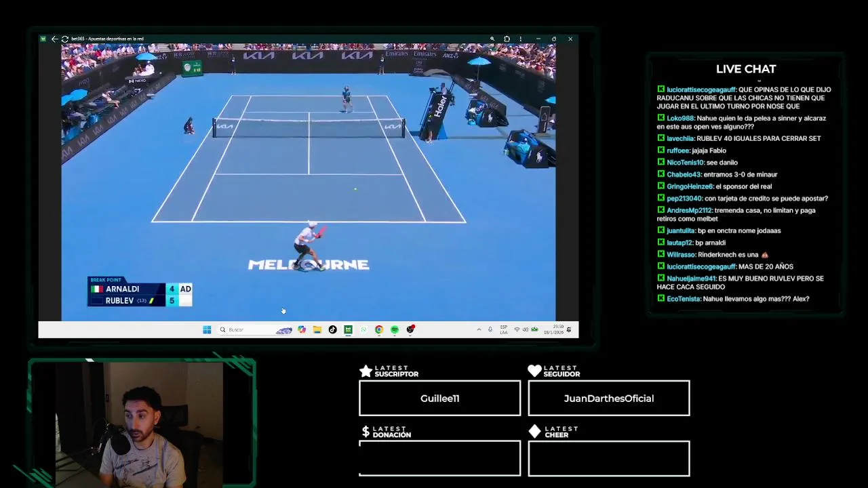Select Chabelo43's 3-0 de minaur message
The width and height of the screenshot is (868, 488).
(x=717, y=174)
